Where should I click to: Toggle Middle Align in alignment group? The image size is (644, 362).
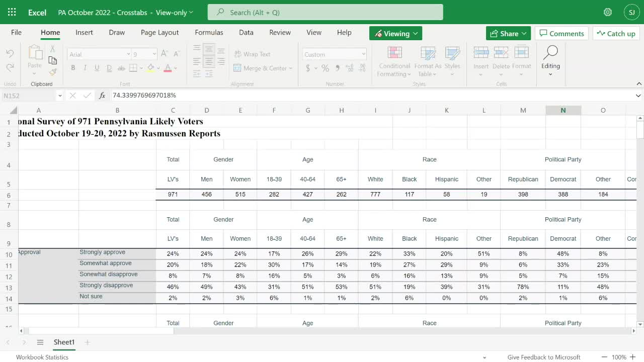pos(209,50)
